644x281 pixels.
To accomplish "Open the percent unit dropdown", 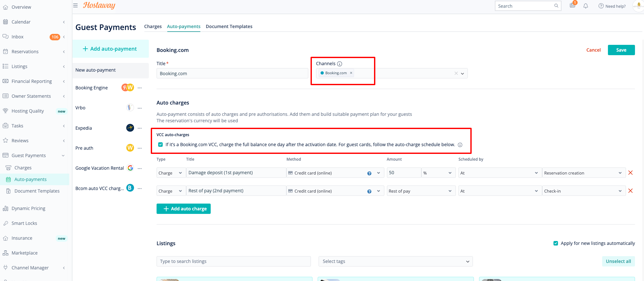I will click(438, 173).
